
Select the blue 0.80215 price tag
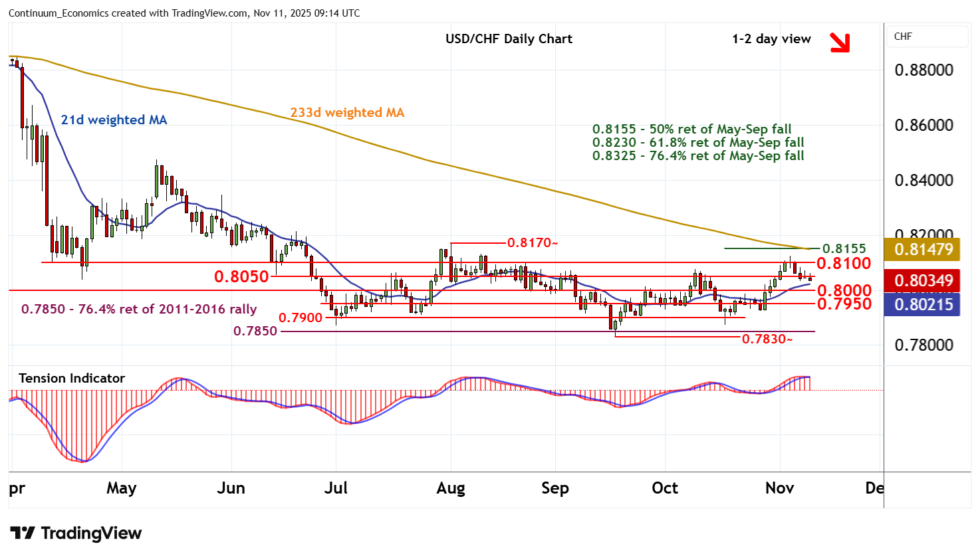923,305
